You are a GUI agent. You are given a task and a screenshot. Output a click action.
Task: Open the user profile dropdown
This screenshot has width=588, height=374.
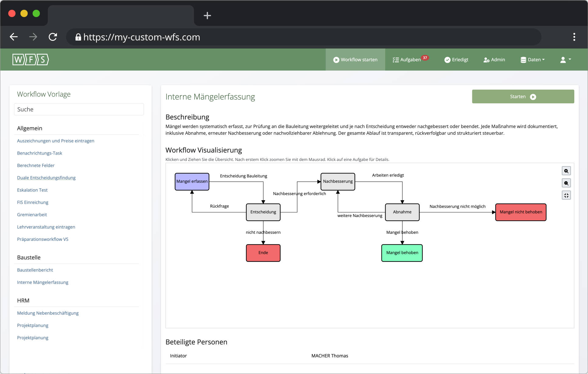(x=565, y=60)
